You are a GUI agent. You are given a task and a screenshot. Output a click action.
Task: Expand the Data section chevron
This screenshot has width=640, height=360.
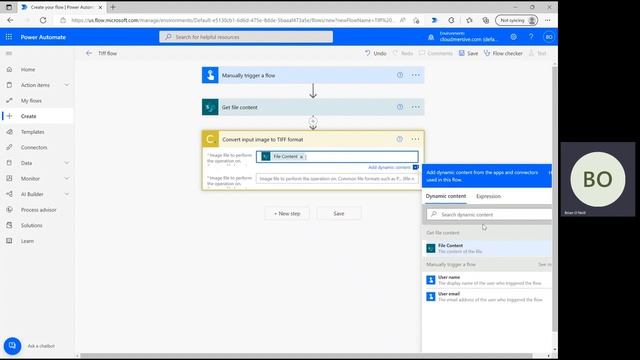pos(67,163)
